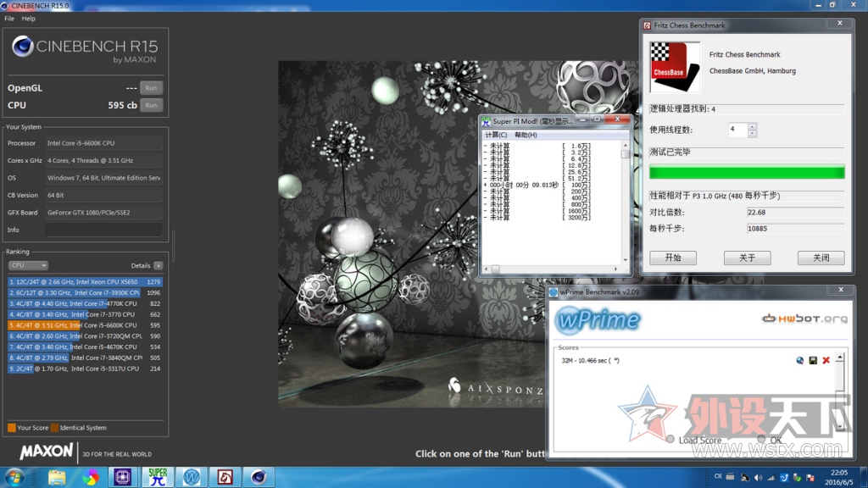Switch to Cinebench taskbar button
Screen dimensions: 868x488
pos(259,477)
